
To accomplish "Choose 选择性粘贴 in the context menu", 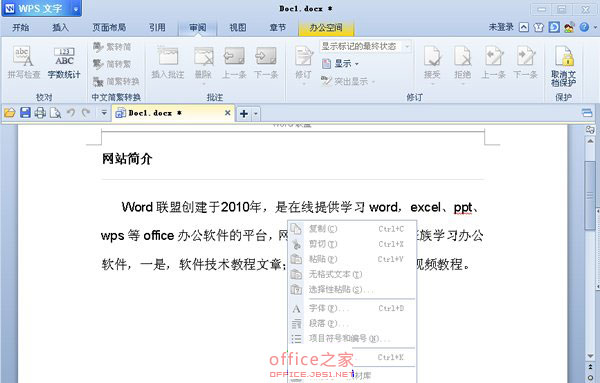I will pyautogui.click(x=352, y=289).
